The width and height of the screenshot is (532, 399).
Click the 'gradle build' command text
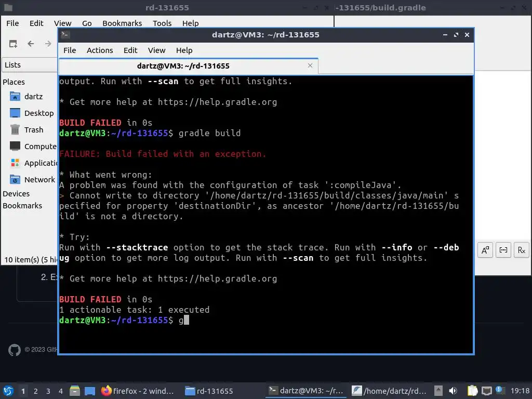point(209,133)
